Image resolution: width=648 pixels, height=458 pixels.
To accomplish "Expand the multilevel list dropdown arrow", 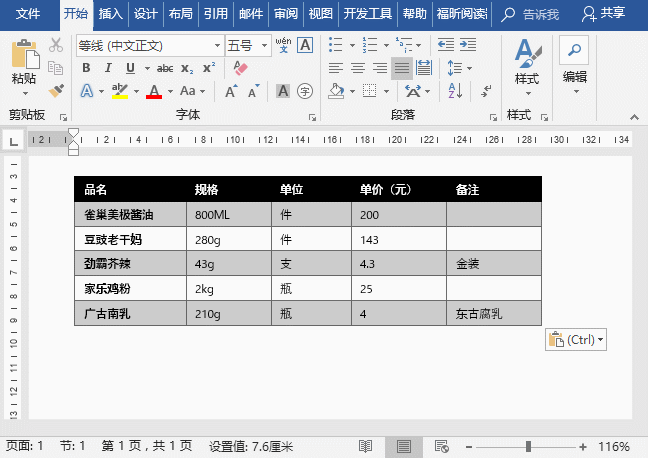I will (419, 45).
